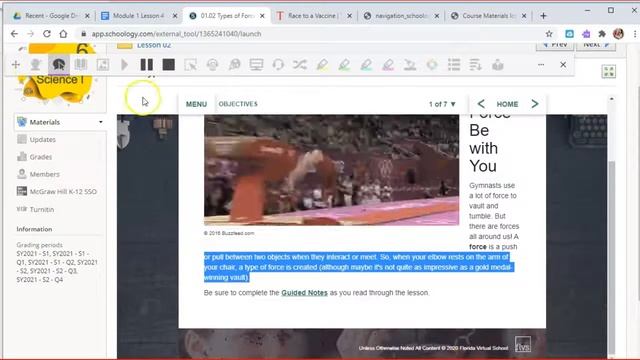Switch to Recent - Google Drive tab

coord(51,16)
